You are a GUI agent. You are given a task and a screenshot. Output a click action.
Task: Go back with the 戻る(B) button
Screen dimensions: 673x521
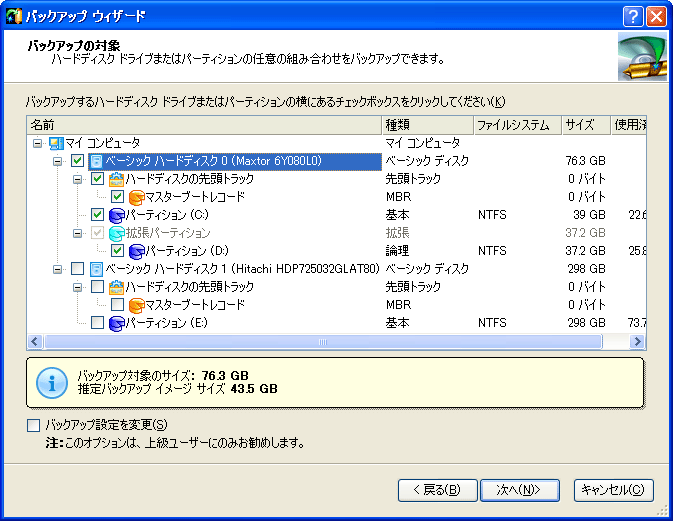[x=437, y=490]
